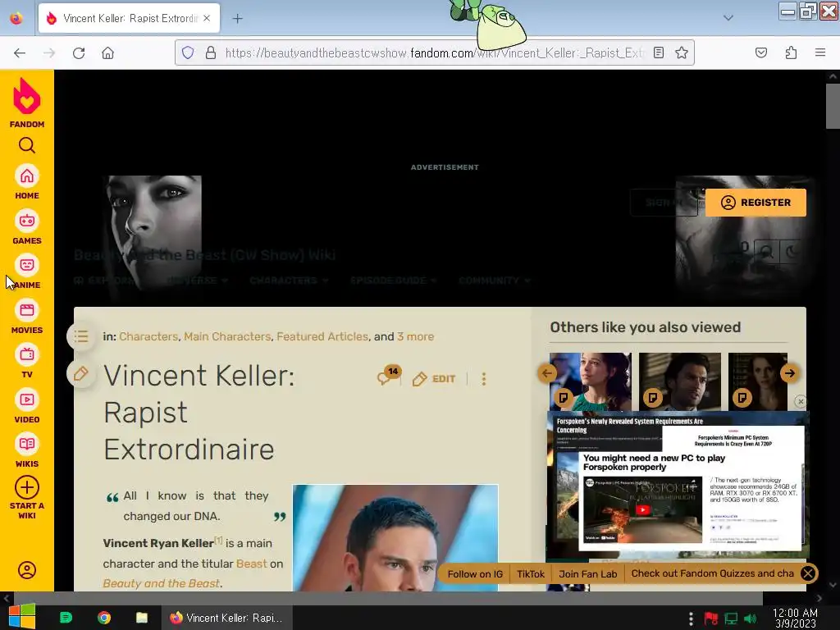Open Firefox extensions menu

(x=791, y=52)
